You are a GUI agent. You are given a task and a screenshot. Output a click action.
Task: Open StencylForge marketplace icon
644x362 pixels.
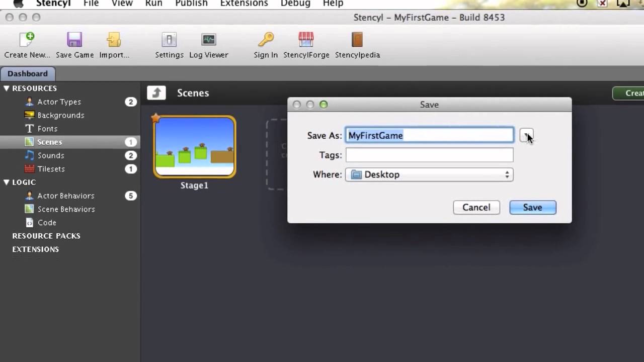pos(306,40)
